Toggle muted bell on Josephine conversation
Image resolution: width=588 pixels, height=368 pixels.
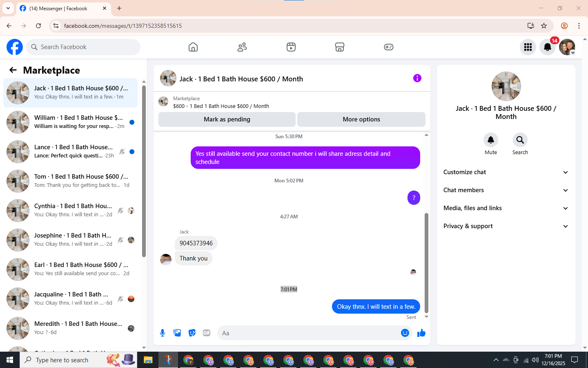[120, 240]
